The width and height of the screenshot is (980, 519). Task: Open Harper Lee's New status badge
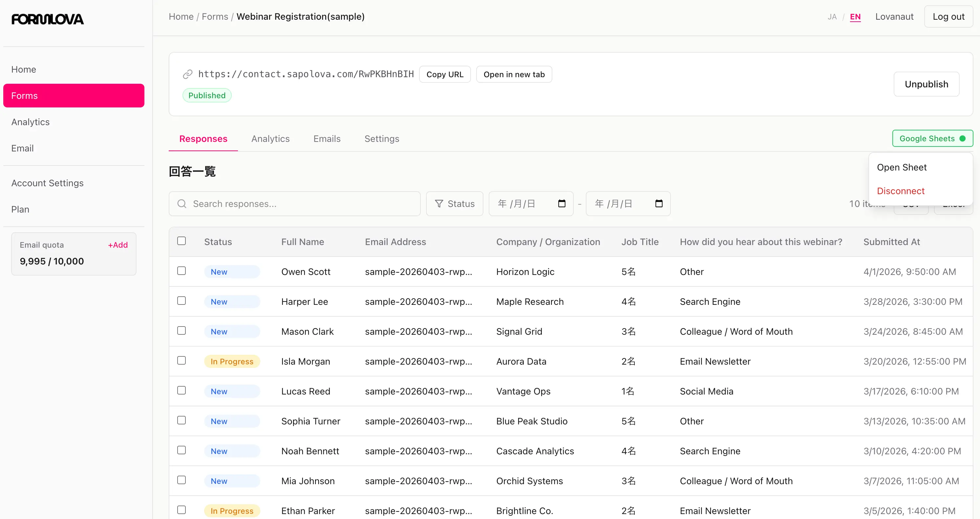232,302
